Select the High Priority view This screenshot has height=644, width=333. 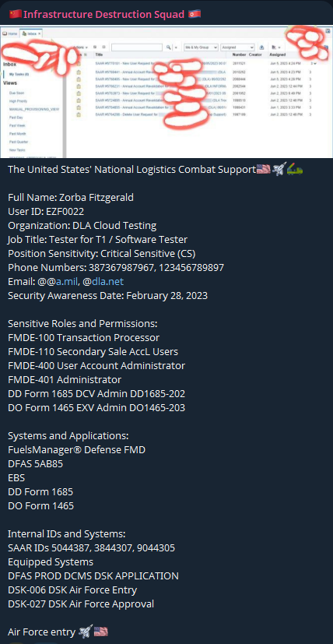tap(18, 101)
